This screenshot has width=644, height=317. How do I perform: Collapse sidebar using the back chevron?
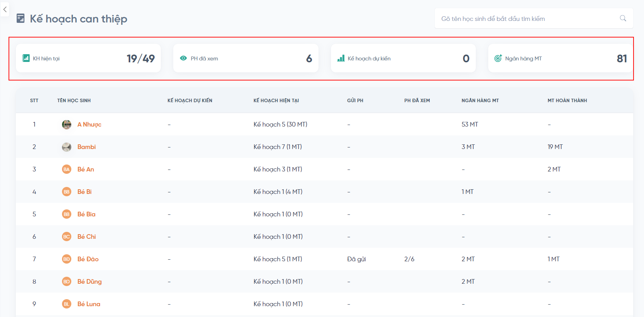pos(5,10)
